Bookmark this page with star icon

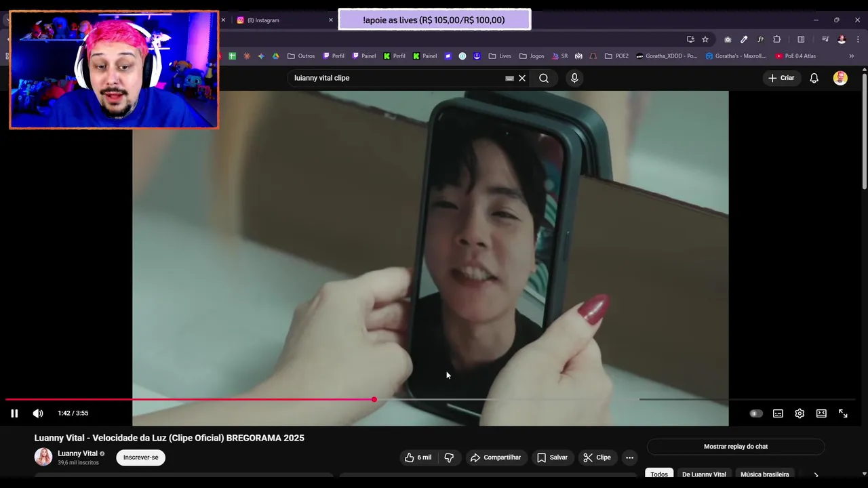[x=705, y=39]
